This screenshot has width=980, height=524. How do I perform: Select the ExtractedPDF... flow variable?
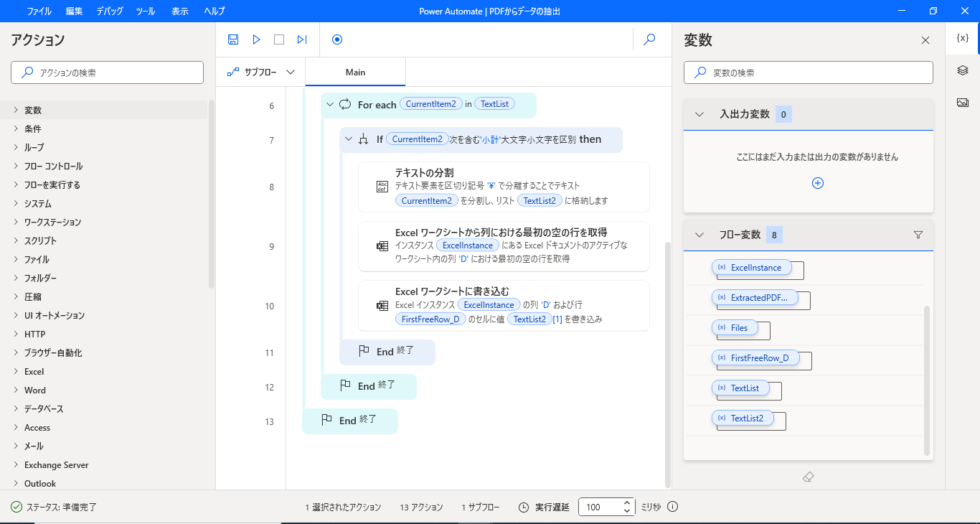(x=755, y=297)
